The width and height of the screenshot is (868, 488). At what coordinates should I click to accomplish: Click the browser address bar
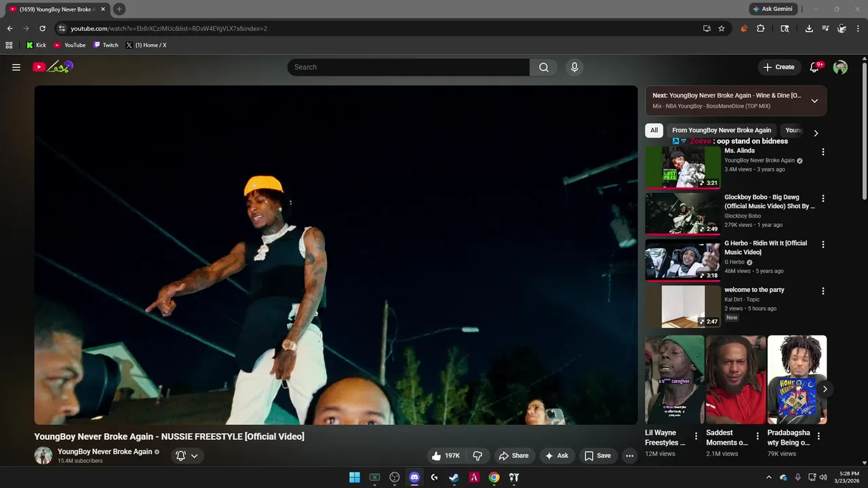point(380,28)
